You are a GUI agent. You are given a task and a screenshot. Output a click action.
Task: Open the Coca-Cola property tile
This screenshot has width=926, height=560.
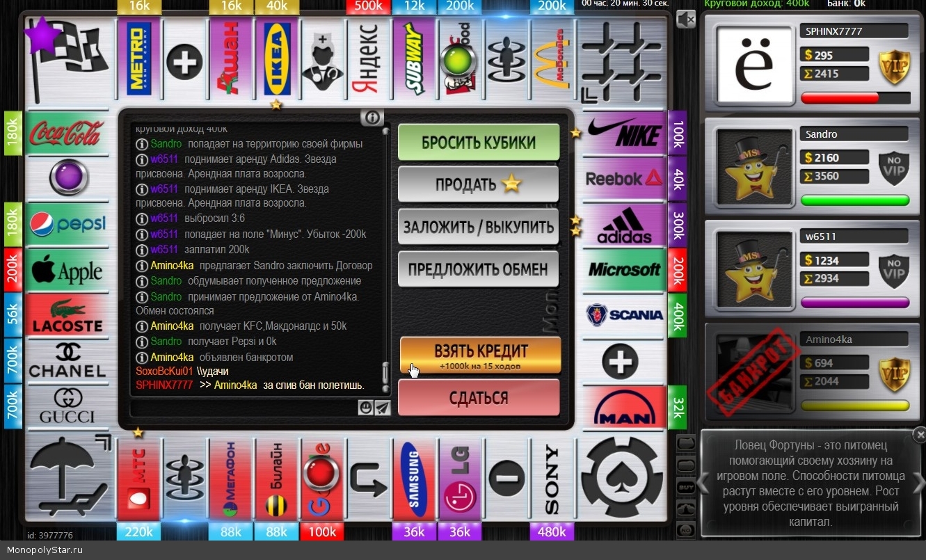67,133
